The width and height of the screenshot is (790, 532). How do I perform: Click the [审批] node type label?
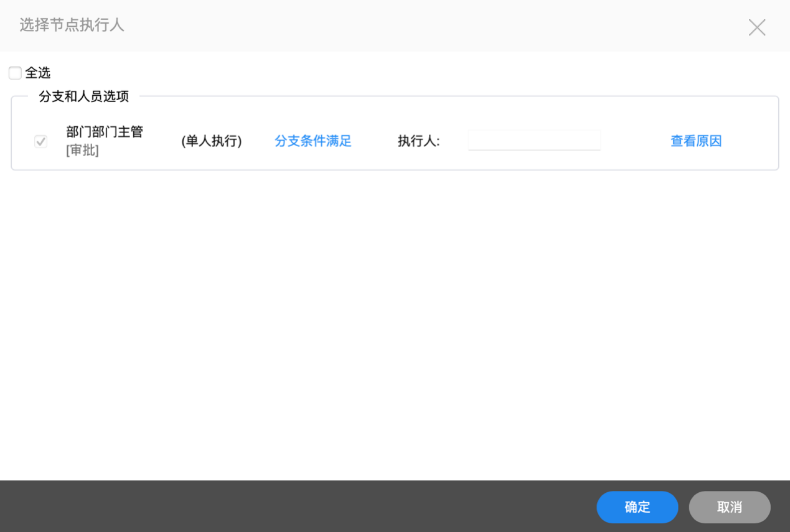coord(83,151)
